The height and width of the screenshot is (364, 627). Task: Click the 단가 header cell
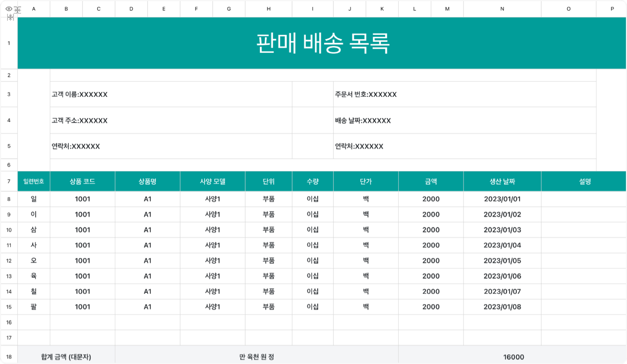click(x=366, y=181)
